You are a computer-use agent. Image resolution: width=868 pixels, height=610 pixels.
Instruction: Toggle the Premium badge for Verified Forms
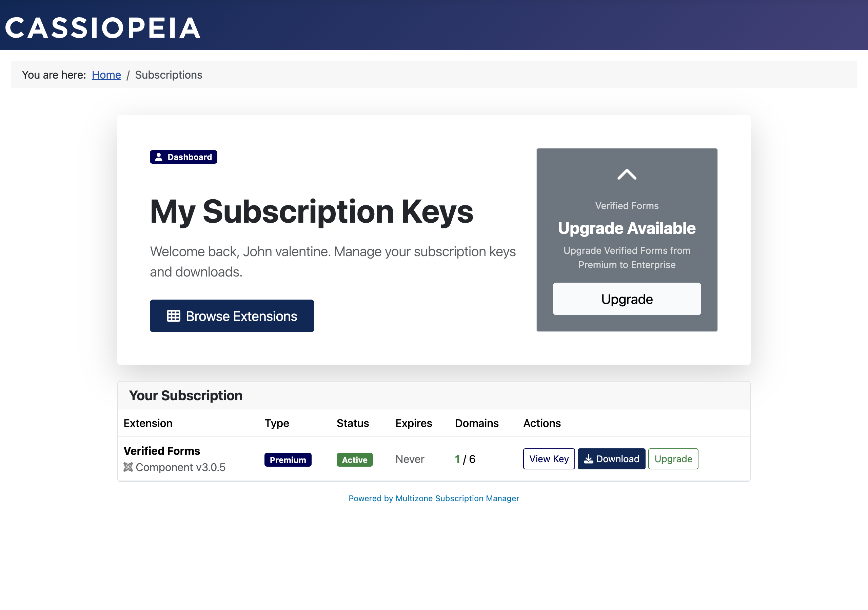288,460
